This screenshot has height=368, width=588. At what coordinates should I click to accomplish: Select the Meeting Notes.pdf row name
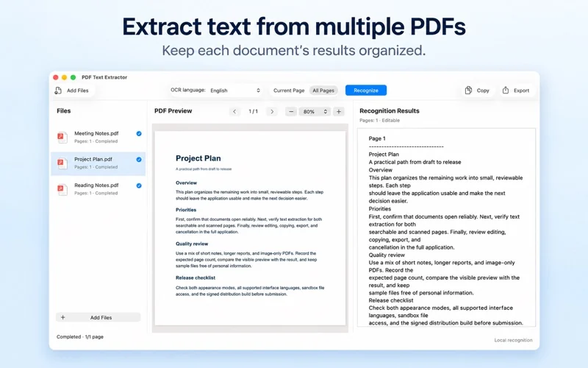[96, 133]
